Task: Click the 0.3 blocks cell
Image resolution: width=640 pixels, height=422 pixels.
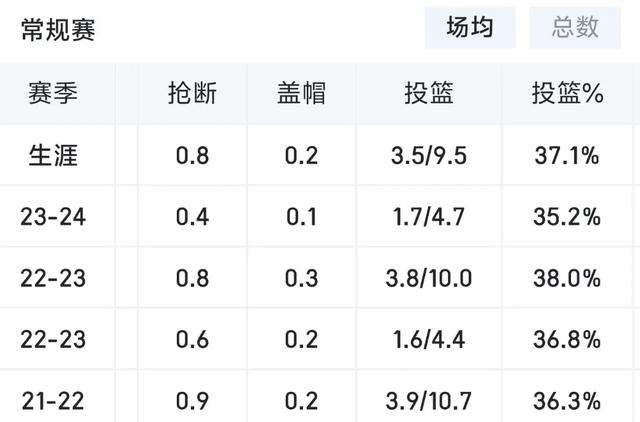Action: coord(301,279)
